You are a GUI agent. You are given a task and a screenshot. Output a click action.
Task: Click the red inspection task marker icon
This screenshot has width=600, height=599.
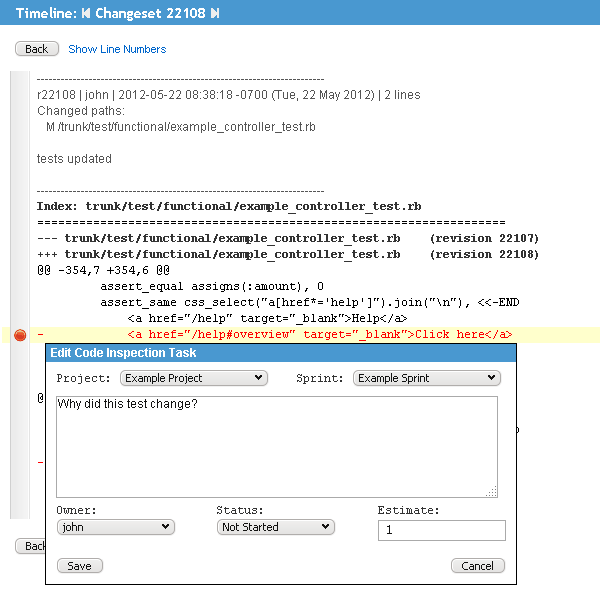point(20,335)
